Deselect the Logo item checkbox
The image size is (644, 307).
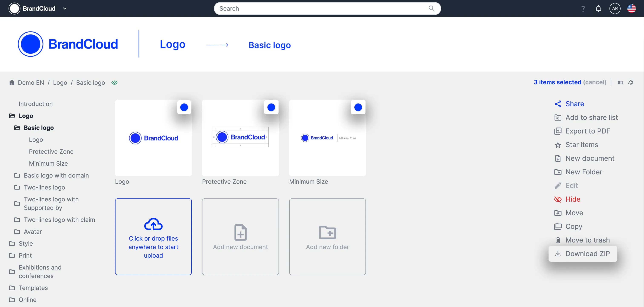(x=184, y=108)
